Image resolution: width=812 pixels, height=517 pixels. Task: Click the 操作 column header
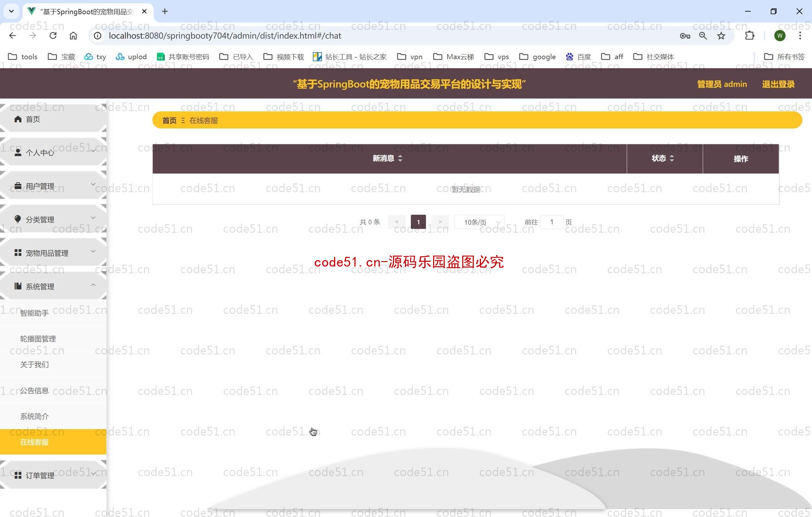[740, 159]
